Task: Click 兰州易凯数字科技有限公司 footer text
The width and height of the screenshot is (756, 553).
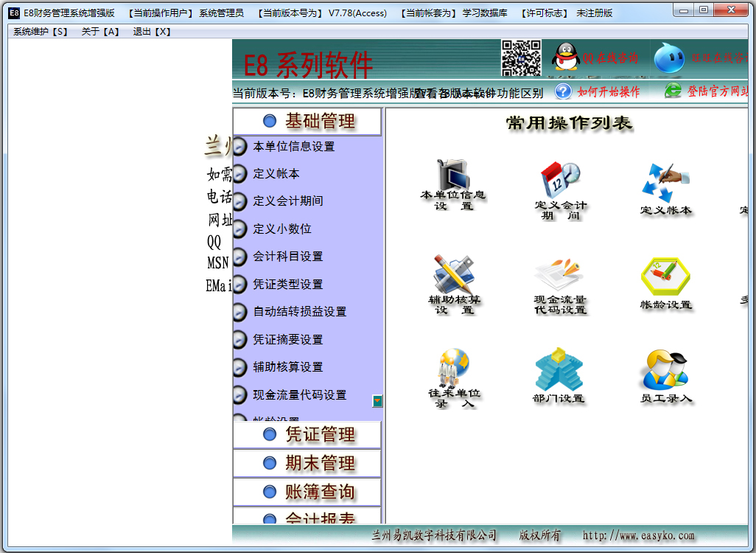Action: [x=434, y=535]
